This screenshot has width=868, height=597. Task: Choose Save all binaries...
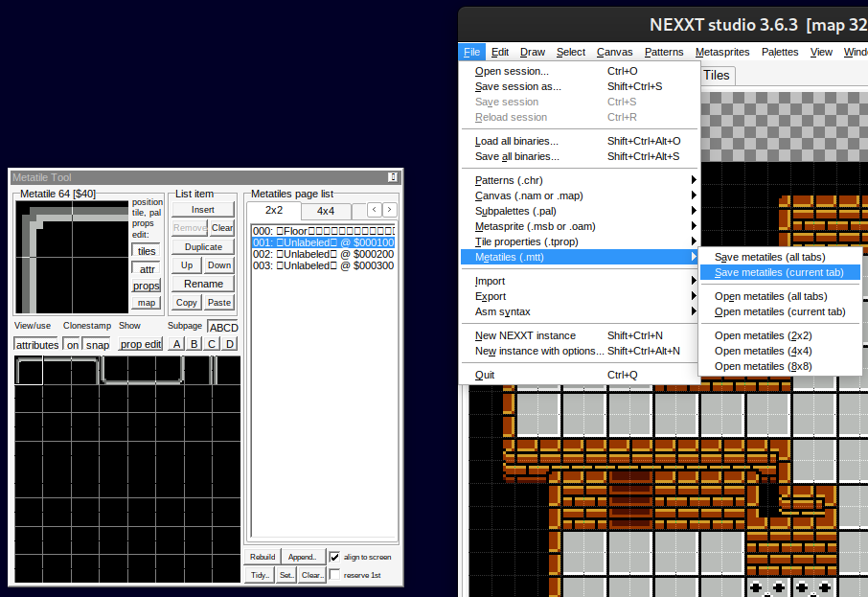coord(580,157)
